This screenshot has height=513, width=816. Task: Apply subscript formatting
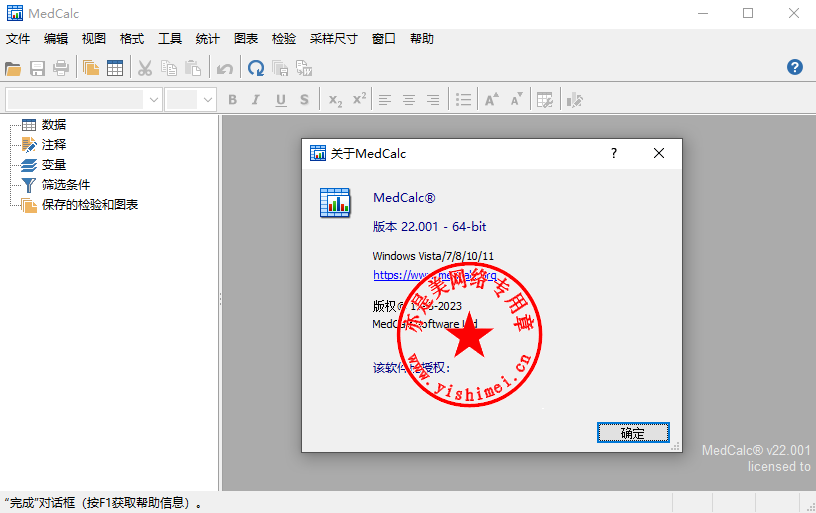tap(336, 100)
